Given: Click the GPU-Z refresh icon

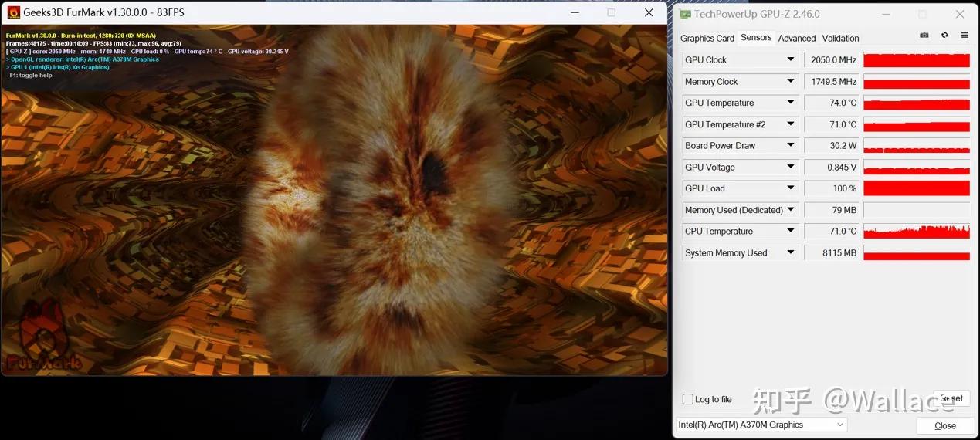Looking at the screenshot, I should [944, 36].
